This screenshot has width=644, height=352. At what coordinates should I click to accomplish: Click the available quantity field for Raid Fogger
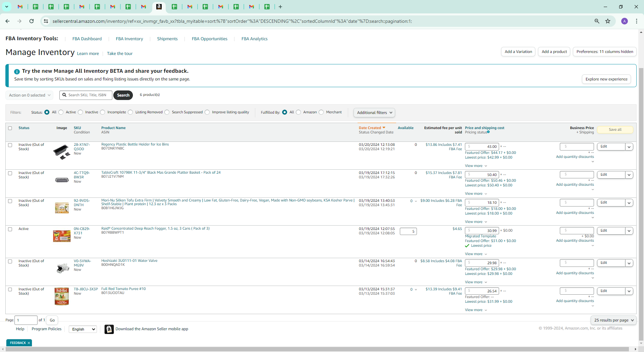(408, 231)
